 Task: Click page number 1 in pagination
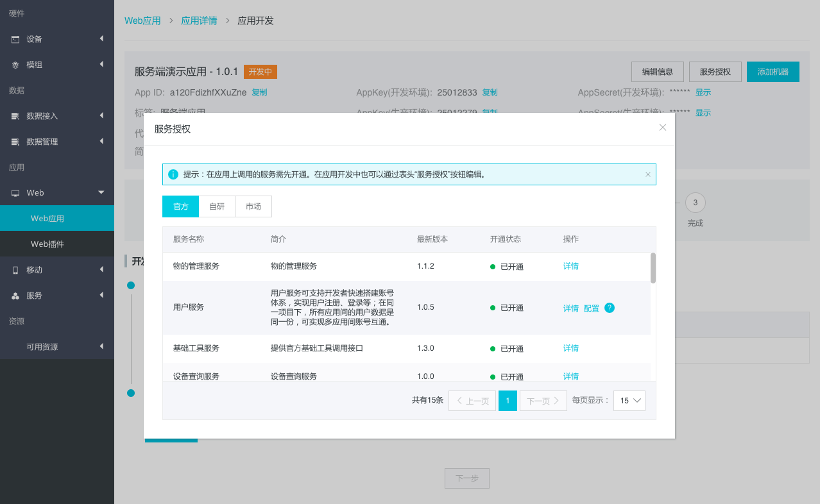coord(508,401)
